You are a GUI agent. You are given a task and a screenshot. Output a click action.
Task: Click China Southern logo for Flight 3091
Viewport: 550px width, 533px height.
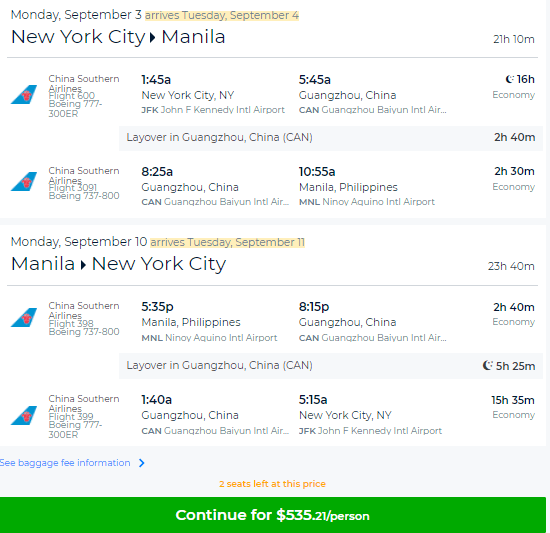[x=24, y=181]
